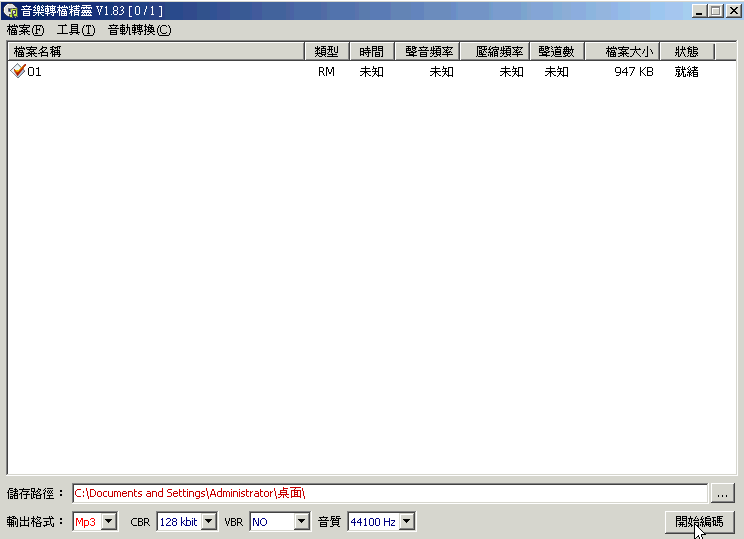Open the 音軌轉換(C) menu
The image size is (744, 539).
140,30
